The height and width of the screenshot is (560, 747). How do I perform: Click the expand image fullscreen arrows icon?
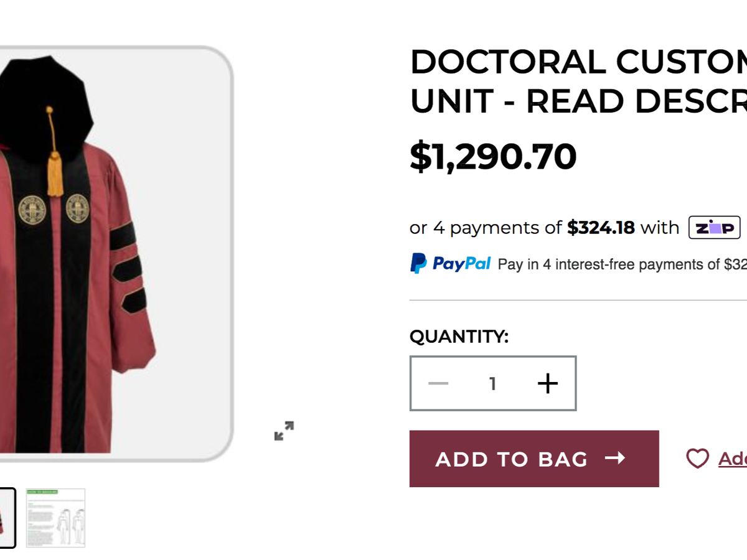click(284, 431)
